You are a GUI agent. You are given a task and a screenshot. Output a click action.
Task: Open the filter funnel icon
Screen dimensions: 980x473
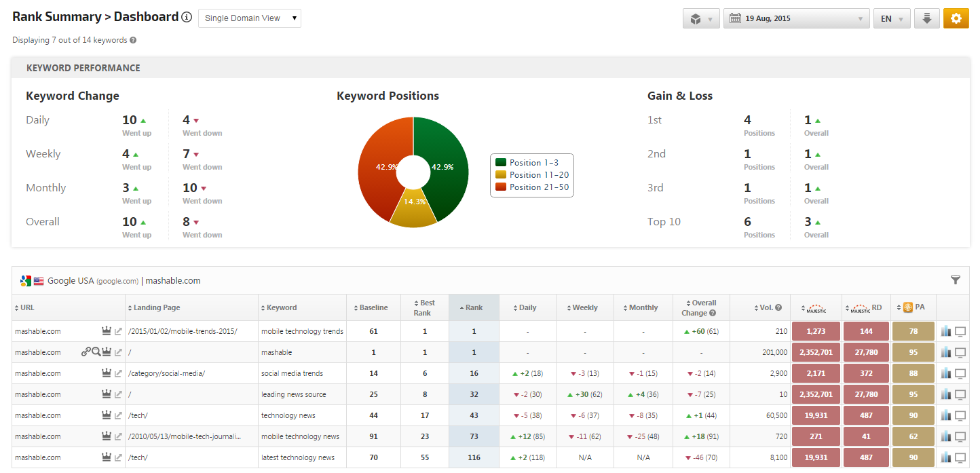coord(956,280)
